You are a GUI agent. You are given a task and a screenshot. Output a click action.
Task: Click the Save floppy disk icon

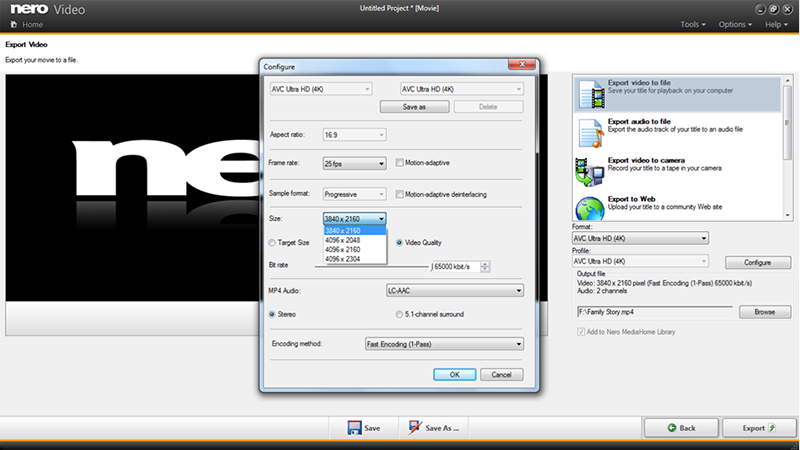point(354,428)
